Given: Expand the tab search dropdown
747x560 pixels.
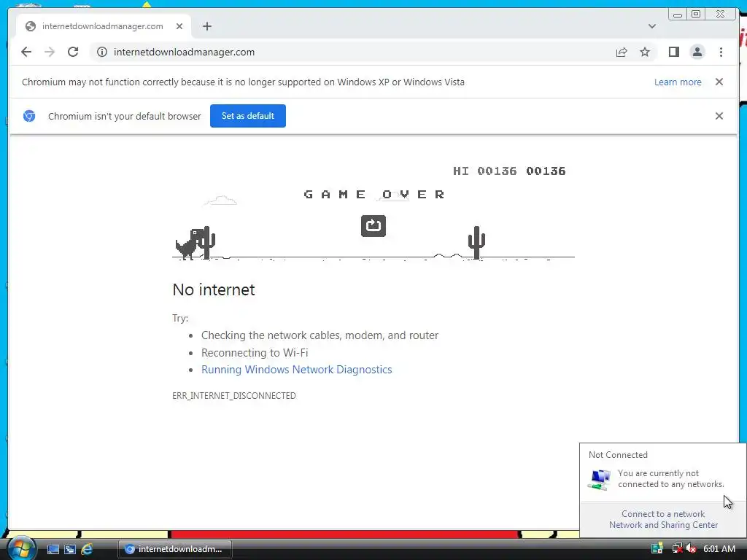Looking at the screenshot, I should (x=651, y=26).
